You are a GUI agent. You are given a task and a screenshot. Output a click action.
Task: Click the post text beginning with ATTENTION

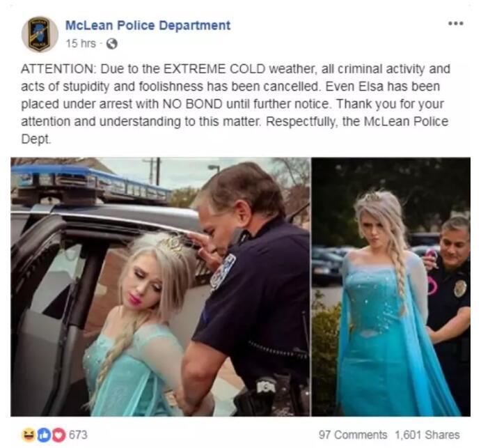pos(235,104)
